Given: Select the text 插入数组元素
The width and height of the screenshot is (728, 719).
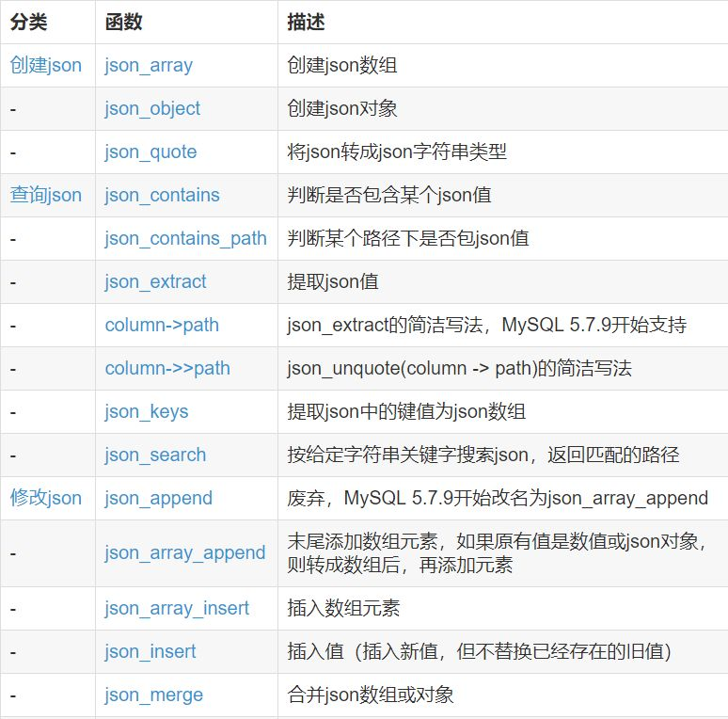Looking at the screenshot, I should pos(343,608).
